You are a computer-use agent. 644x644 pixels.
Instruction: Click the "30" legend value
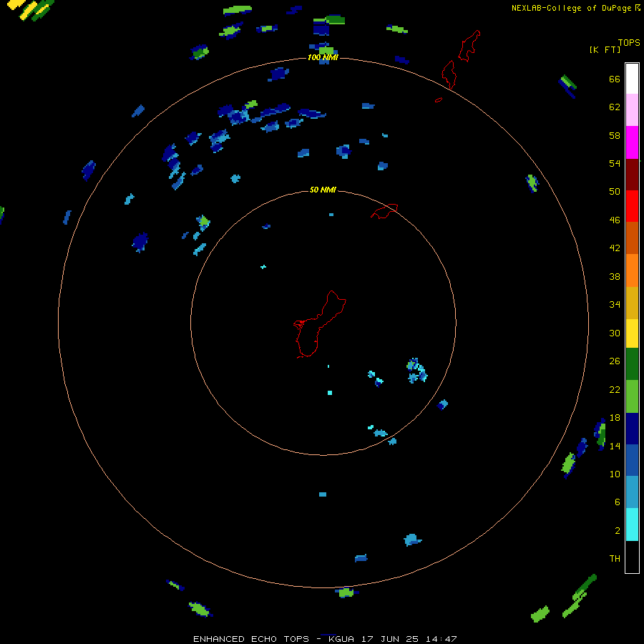click(615, 333)
